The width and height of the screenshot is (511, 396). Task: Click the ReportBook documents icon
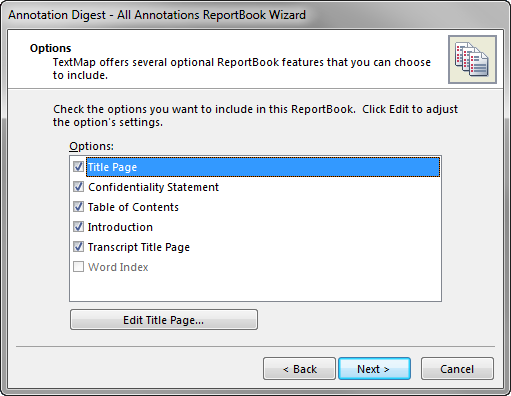[x=472, y=59]
